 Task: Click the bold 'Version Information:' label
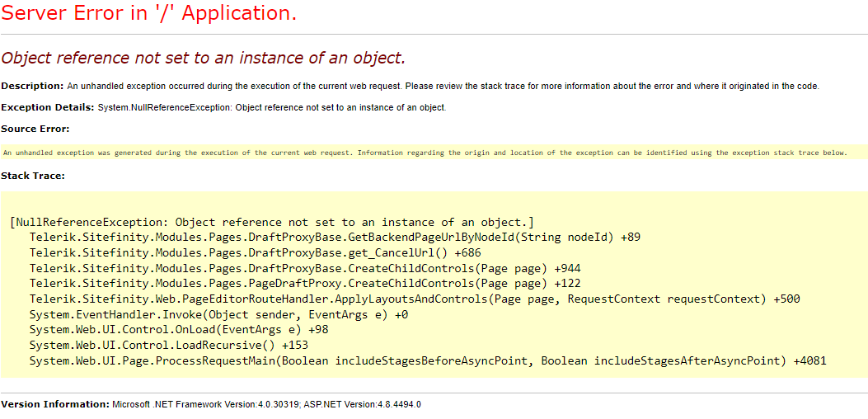[x=54, y=404]
